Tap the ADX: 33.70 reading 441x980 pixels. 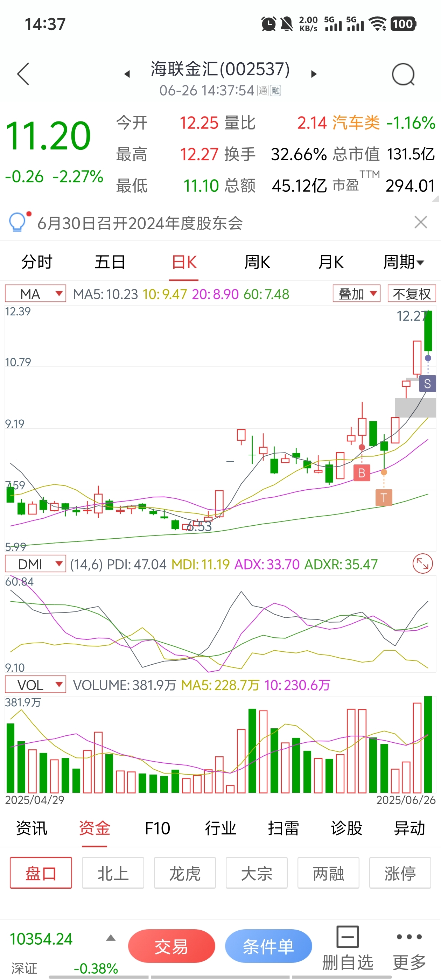(267, 564)
